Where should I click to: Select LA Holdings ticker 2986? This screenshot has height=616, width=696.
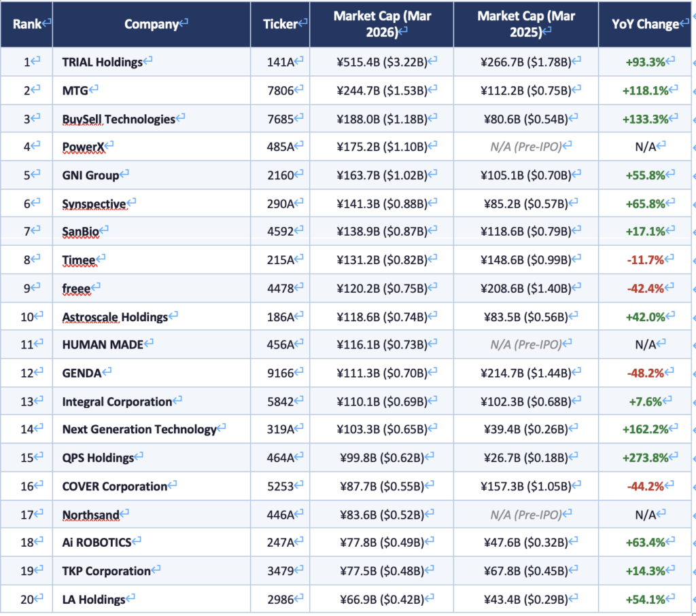(x=280, y=600)
